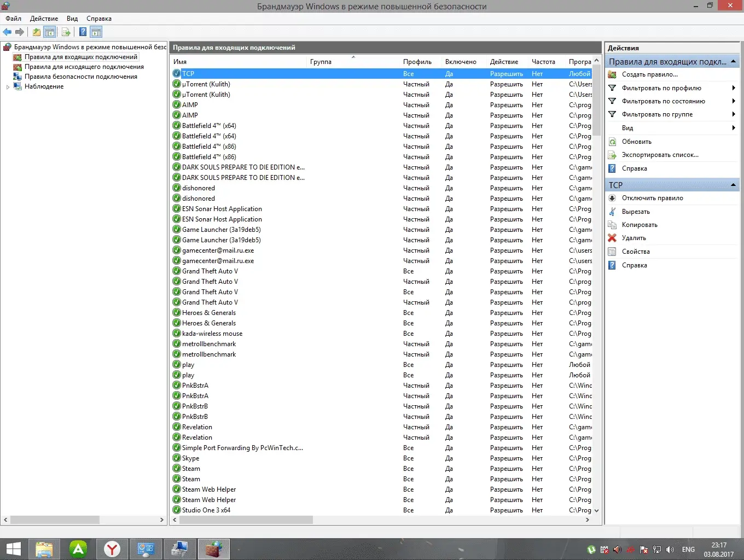Image resolution: width=744 pixels, height=560 pixels.
Task: Click the Справка icon under TCP section
Action: tap(612, 265)
